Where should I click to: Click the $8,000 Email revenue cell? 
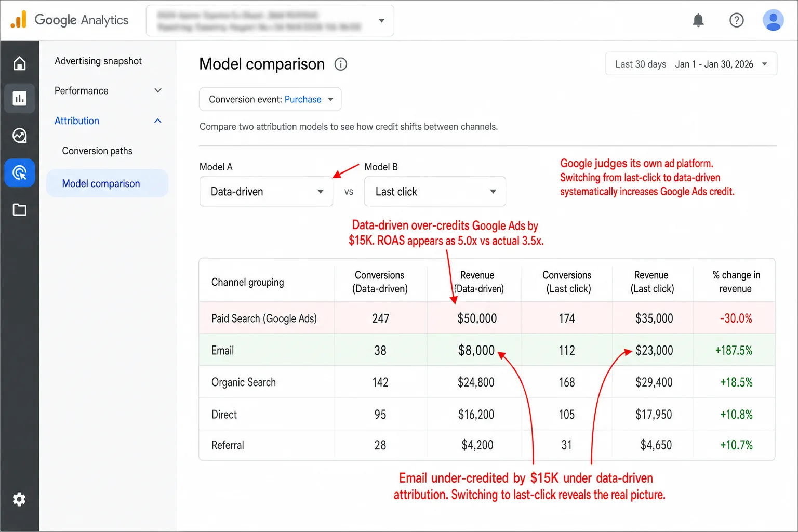pyautogui.click(x=476, y=351)
